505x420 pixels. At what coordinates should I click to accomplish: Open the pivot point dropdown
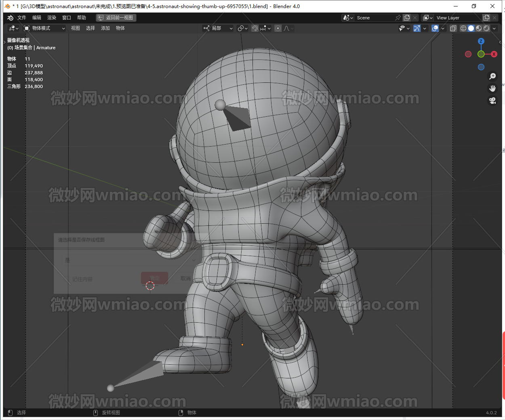tap(243, 28)
